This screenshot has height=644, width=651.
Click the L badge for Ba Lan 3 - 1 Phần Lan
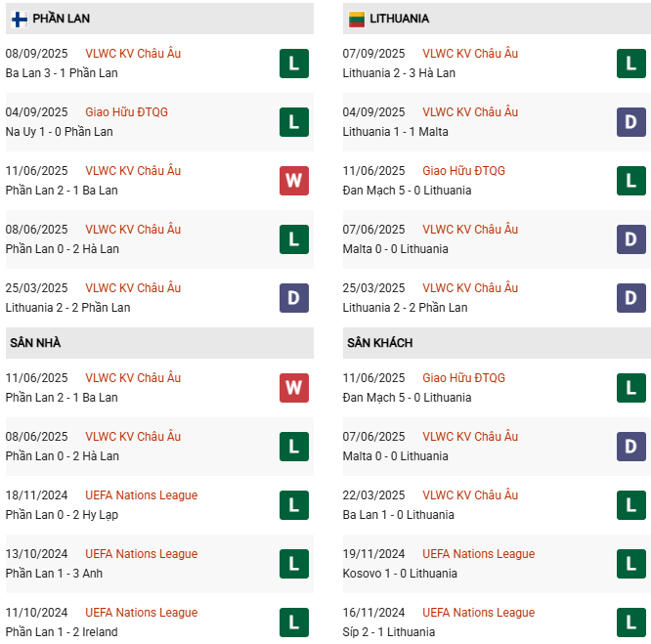click(293, 64)
